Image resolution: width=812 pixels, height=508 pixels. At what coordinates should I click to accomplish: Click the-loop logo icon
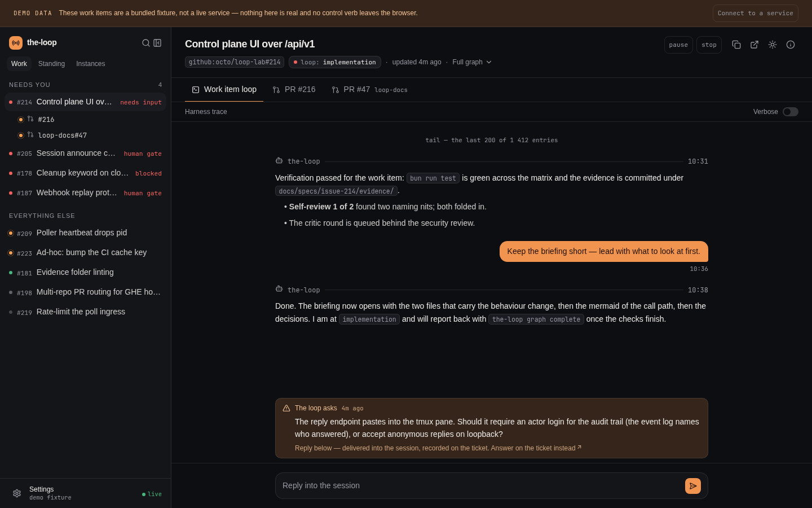click(x=16, y=43)
